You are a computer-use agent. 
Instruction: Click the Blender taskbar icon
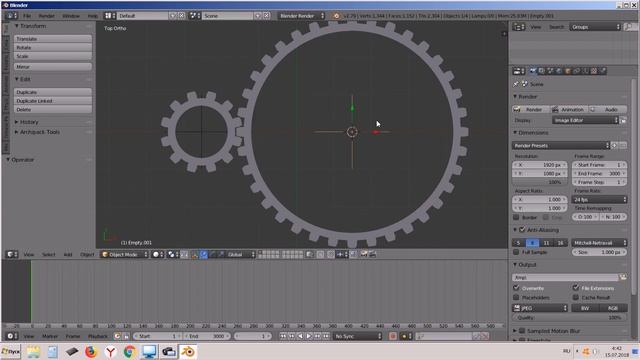click(x=188, y=351)
